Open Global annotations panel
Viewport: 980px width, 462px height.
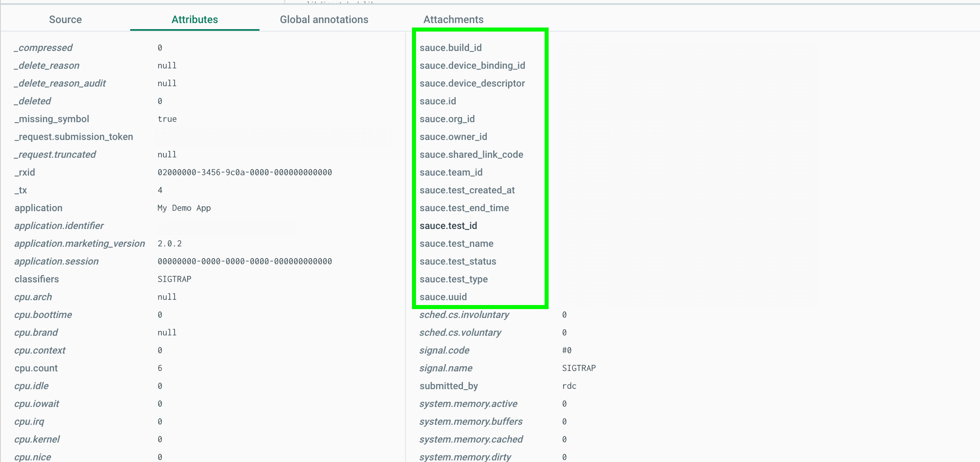pos(324,19)
